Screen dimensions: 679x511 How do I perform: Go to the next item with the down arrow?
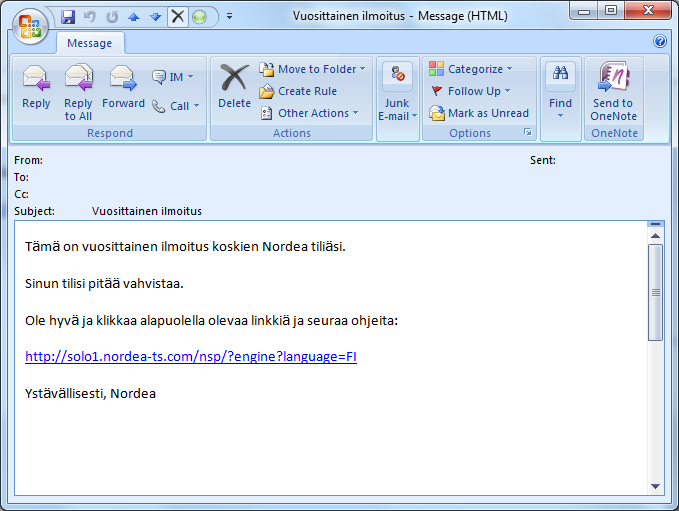(x=155, y=17)
